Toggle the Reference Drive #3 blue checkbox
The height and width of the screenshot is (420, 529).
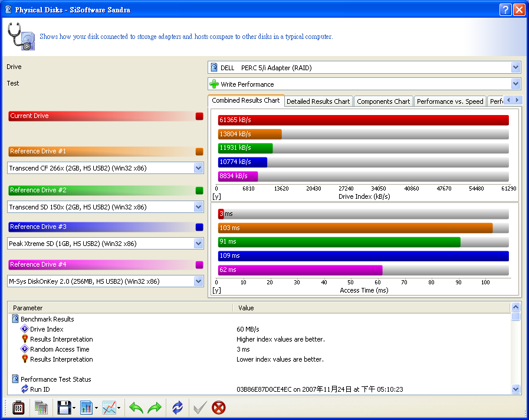[199, 227]
